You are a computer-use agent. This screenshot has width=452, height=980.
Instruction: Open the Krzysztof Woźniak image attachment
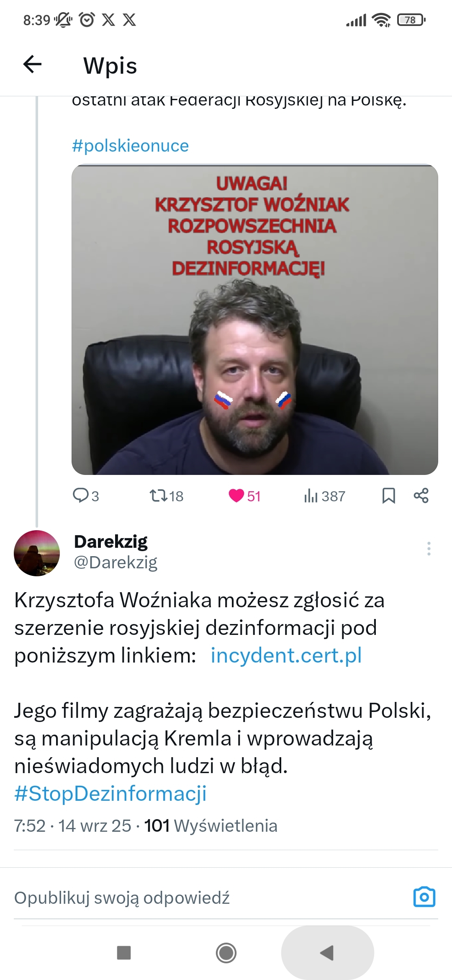coord(255,320)
